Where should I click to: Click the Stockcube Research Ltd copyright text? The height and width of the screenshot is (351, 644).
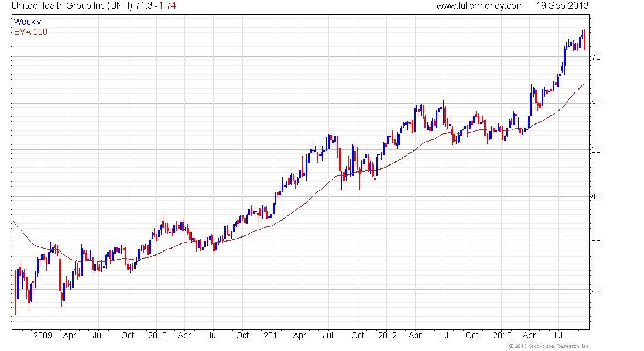click(549, 346)
